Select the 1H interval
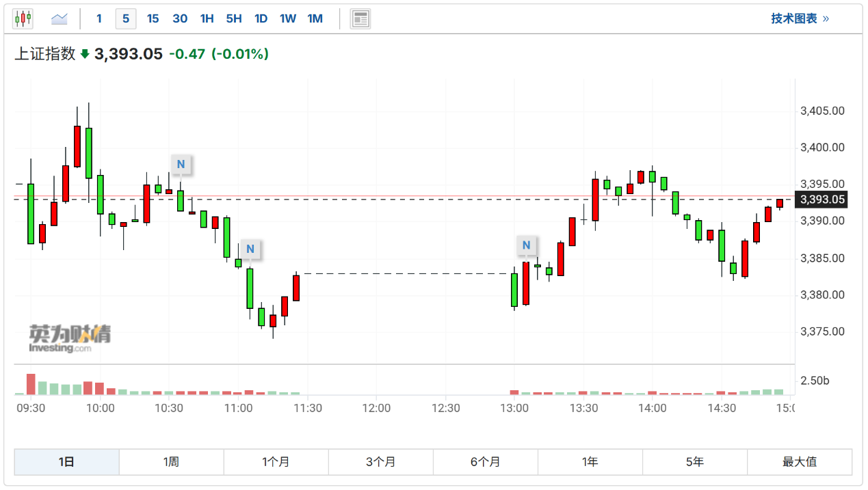 pos(207,18)
